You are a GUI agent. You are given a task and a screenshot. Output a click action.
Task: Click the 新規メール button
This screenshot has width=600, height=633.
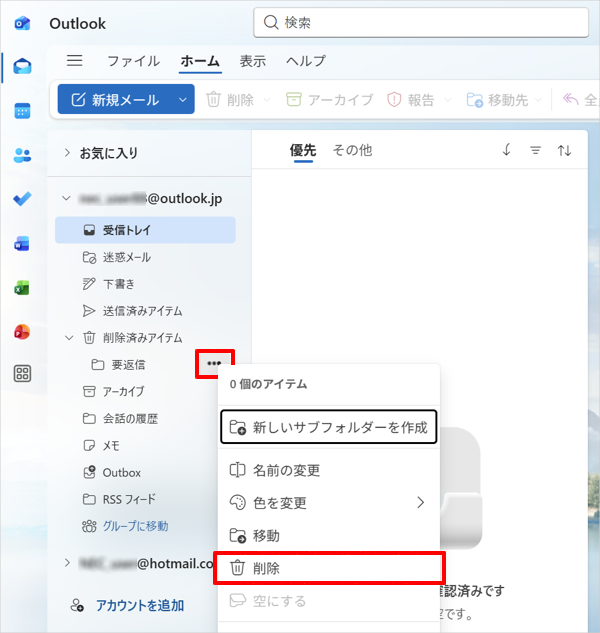[116, 100]
